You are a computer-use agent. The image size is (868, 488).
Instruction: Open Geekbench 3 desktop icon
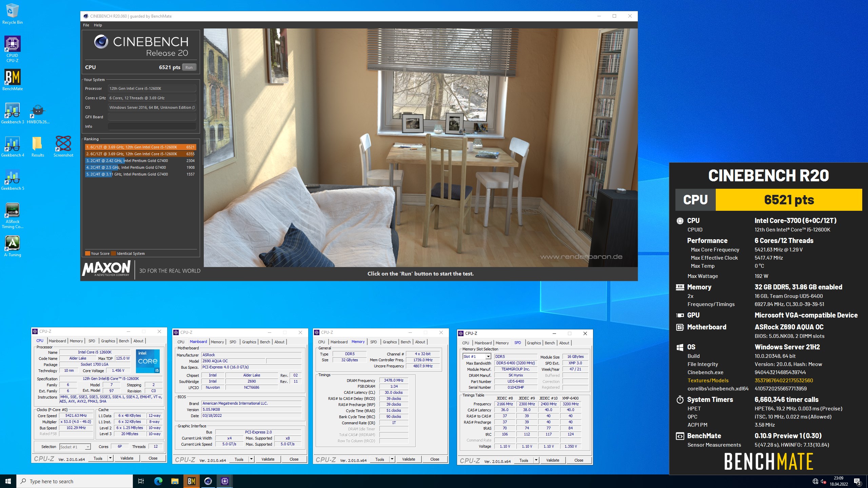[12, 114]
